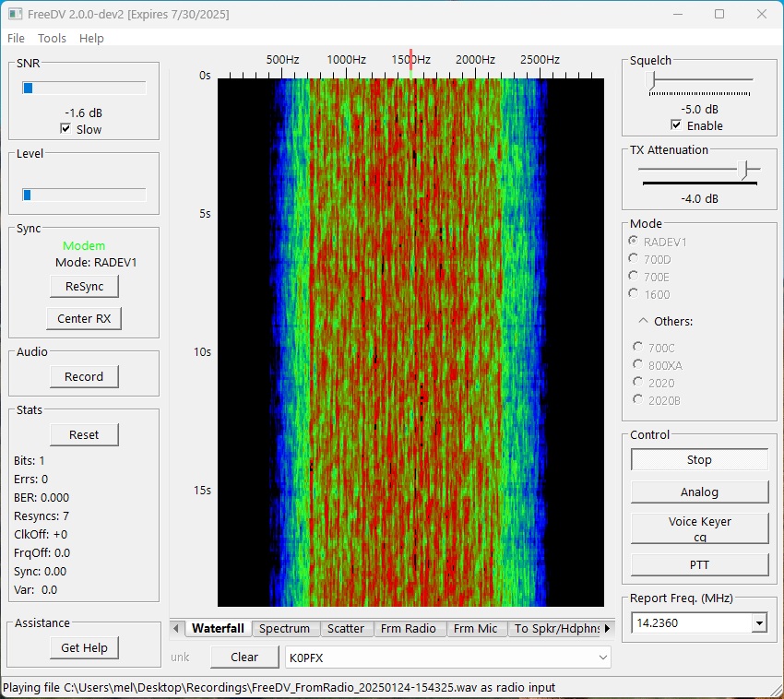Click the ClkOff: +0 stat
The width and height of the screenshot is (784, 699).
[41, 535]
